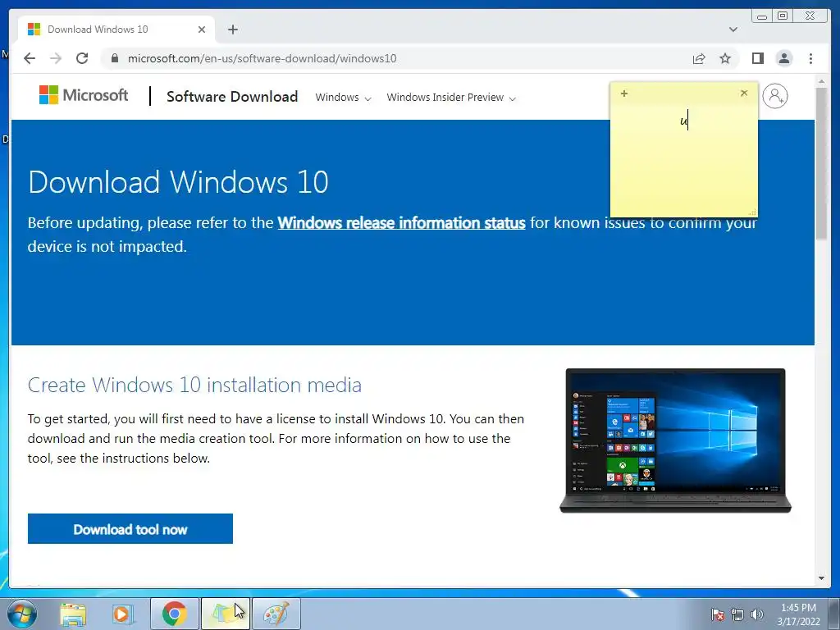Open Paint from the taskbar
Image resolution: width=840 pixels, height=630 pixels.
pyautogui.click(x=276, y=614)
